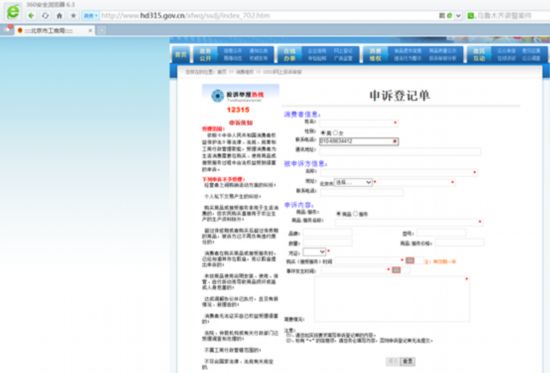Open the calendar picker beside the incident time field
Image resolution: width=550 pixels, height=373 pixels.
point(396,270)
